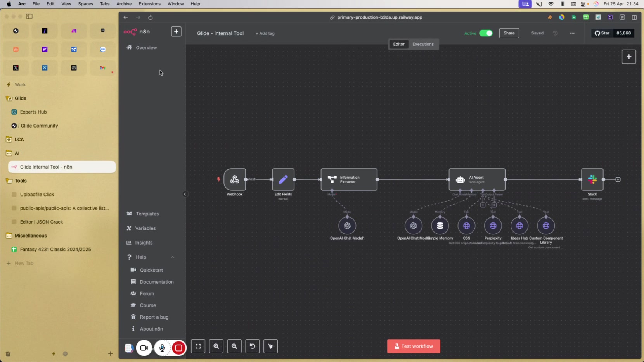Collapse the Help section in sidebar
The height and width of the screenshot is (362, 644).
click(x=173, y=257)
